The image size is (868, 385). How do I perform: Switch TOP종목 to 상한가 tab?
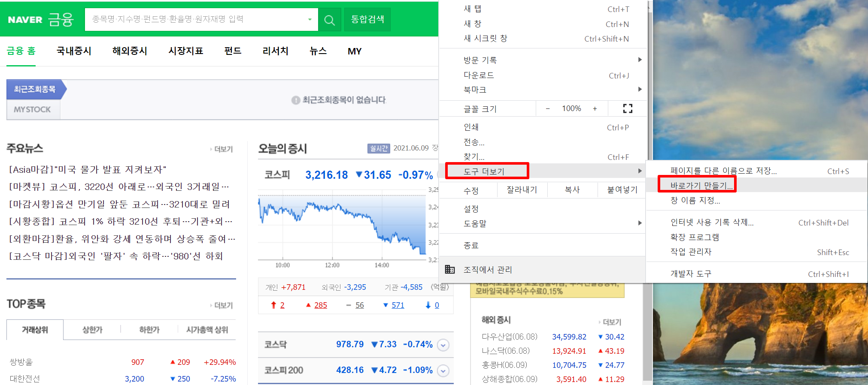pyautogui.click(x=92, y=330)
